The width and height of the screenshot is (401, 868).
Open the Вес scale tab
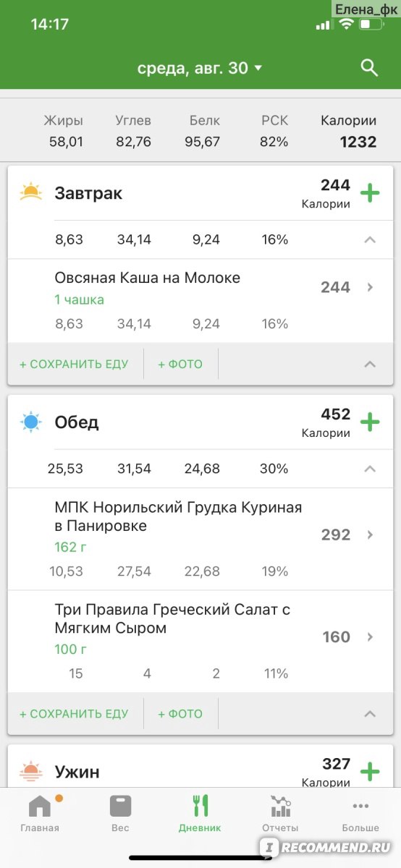[120, 813]
